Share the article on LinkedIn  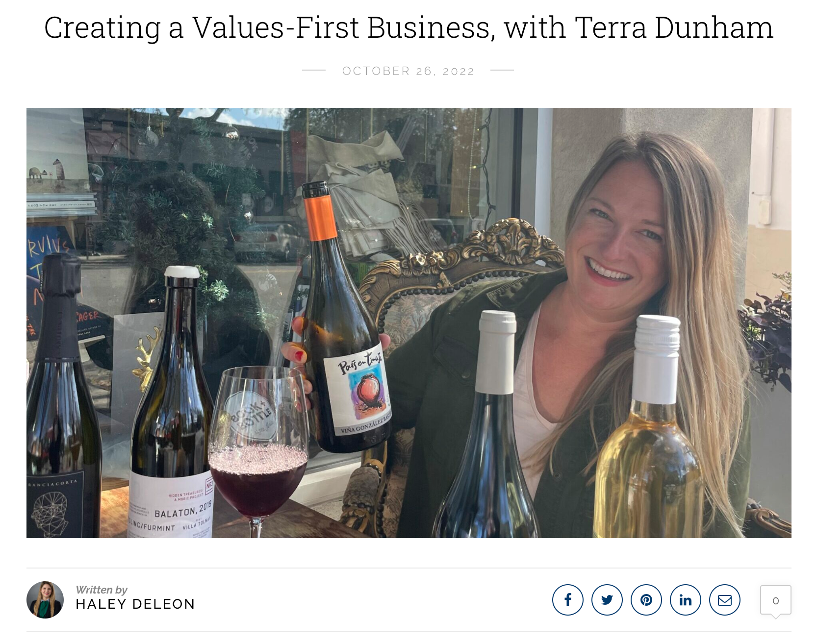(685, 600)
